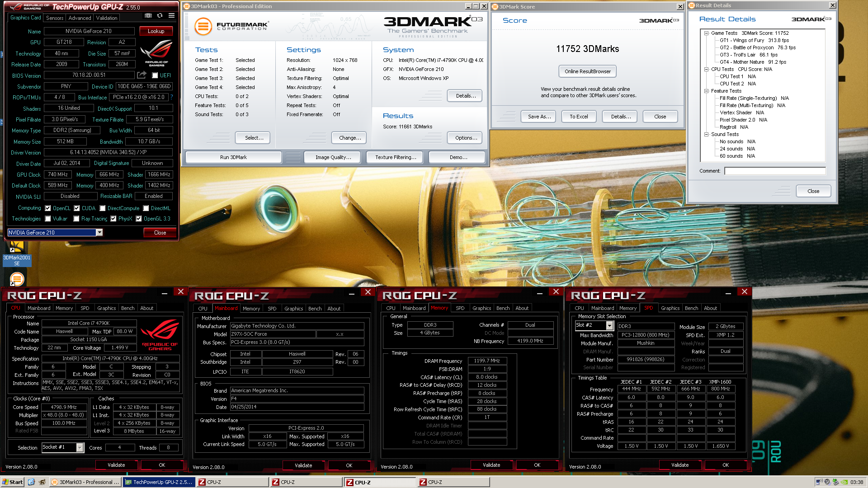Toggle the UEFI checkbox in GPU-Z
Viewport: 868px width, 488px height.
pos(155,75)
